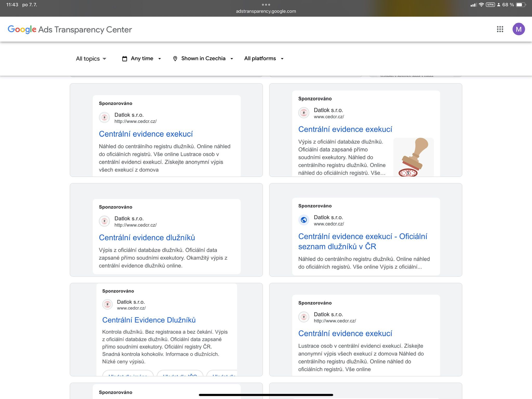Click Sponzorováno label in ad with stamp image
This screenshot has height=399, width=532.
coord(315,99)
